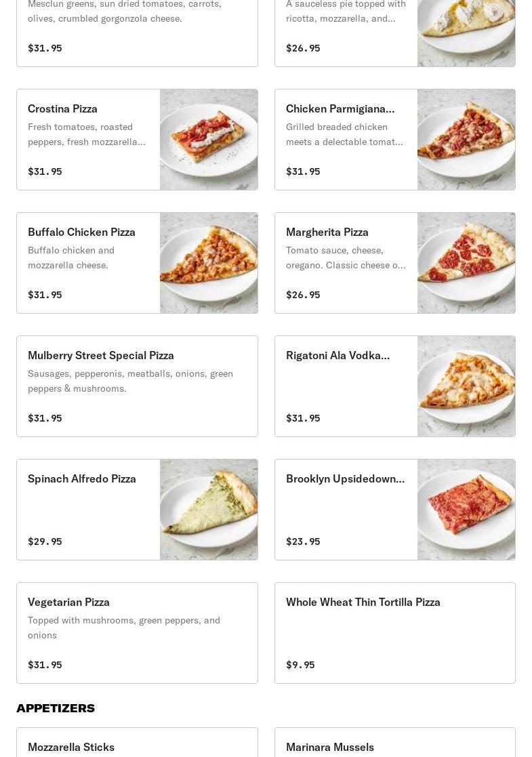Open the Vegetarian Pizza menu item
Screen dimensions: 532x757
click(68, 602)
